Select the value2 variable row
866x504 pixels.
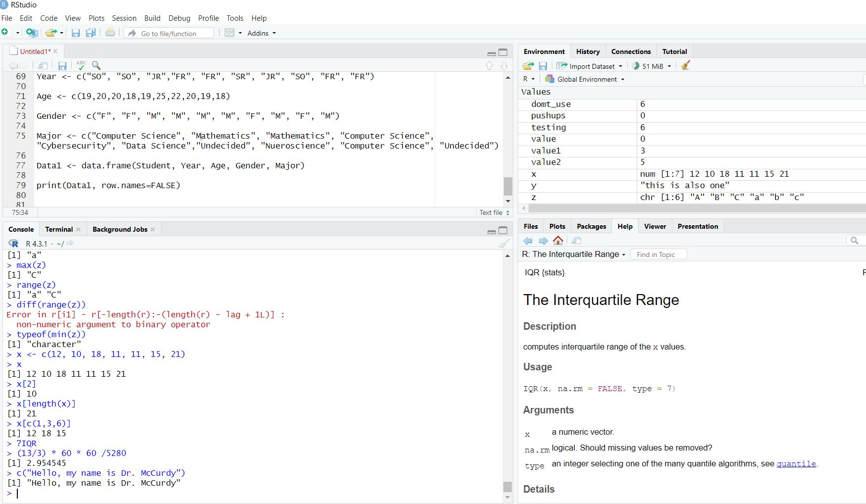692,162
